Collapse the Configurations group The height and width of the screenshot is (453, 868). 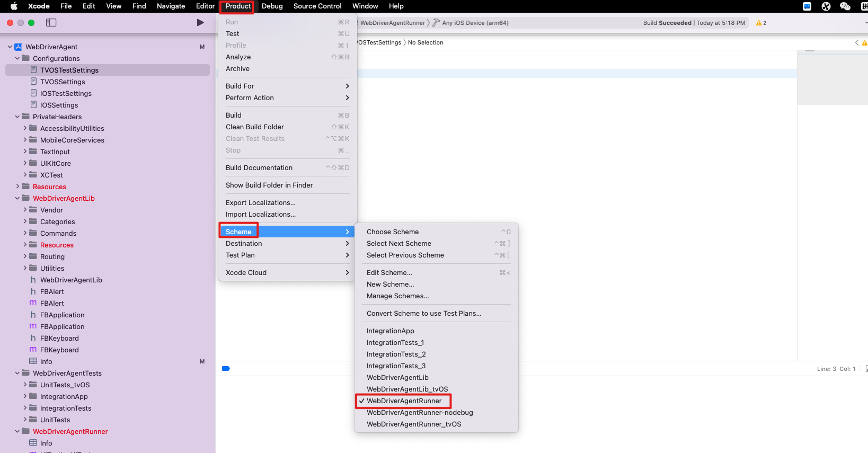click(17, 58)
